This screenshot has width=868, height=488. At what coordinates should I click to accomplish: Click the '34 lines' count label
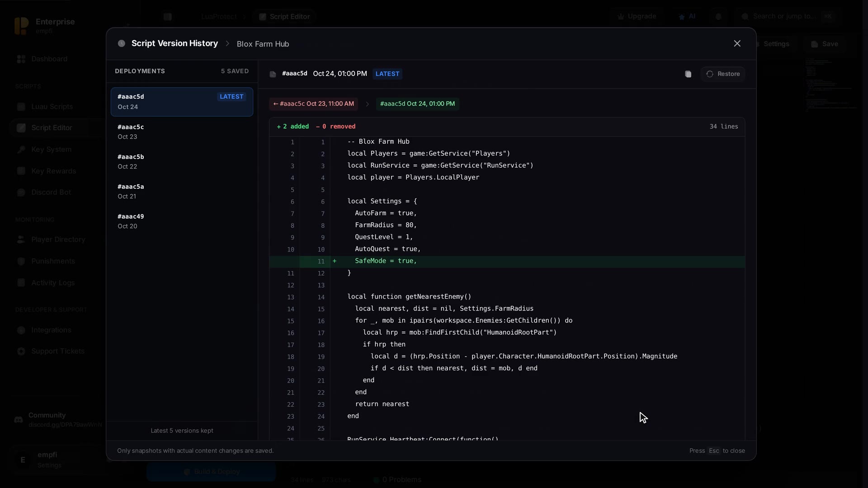723,127
